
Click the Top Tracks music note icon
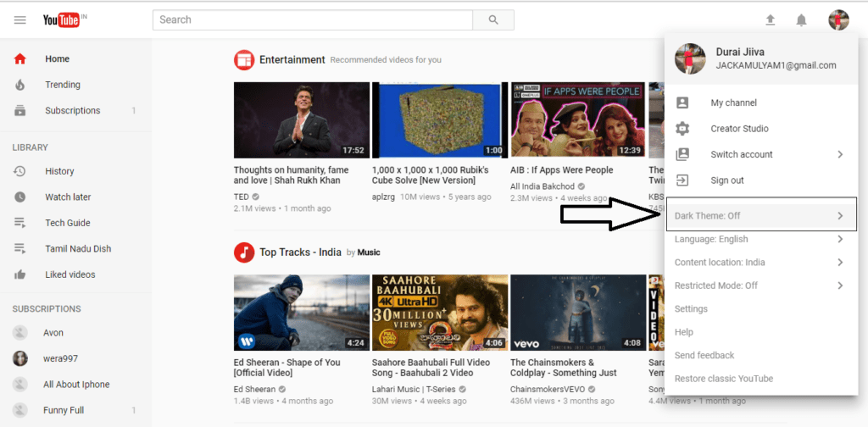pyautogui.click(x=243, y=252)
